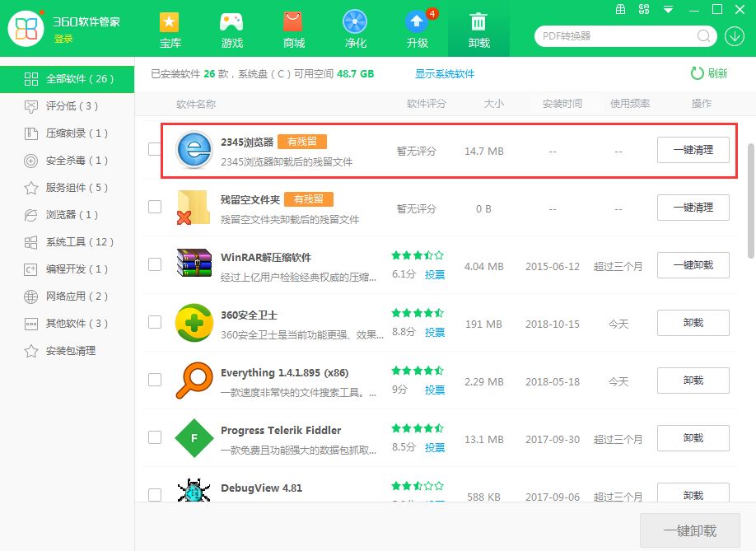
Task: Check the 360安全卫士 checkbox
Action: pos(154,322)
